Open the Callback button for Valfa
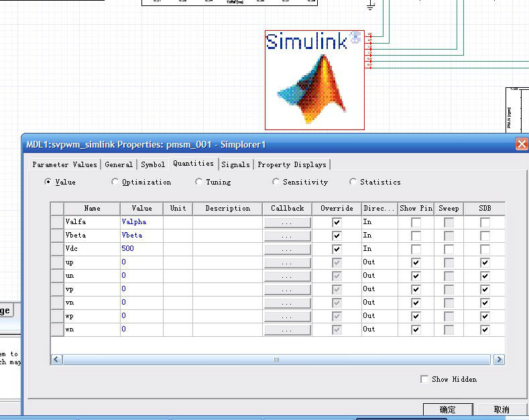This screenshot has width=529, height=420. coord(287,223)
